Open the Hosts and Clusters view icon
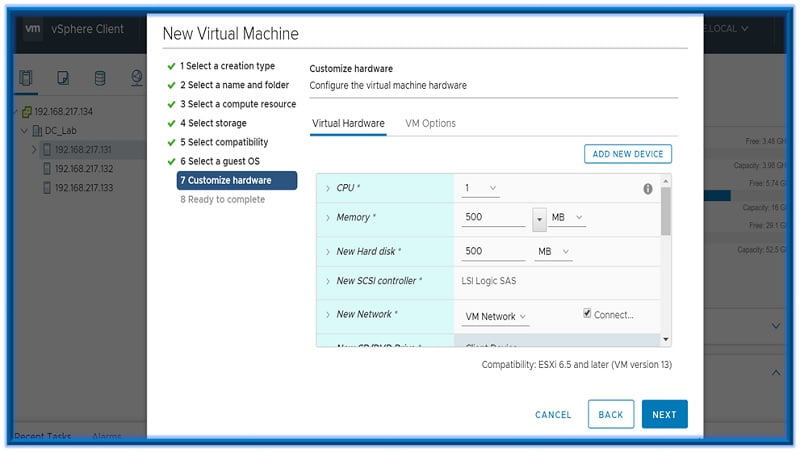Viewport: 800px width, 452px height. coord(27,78)
